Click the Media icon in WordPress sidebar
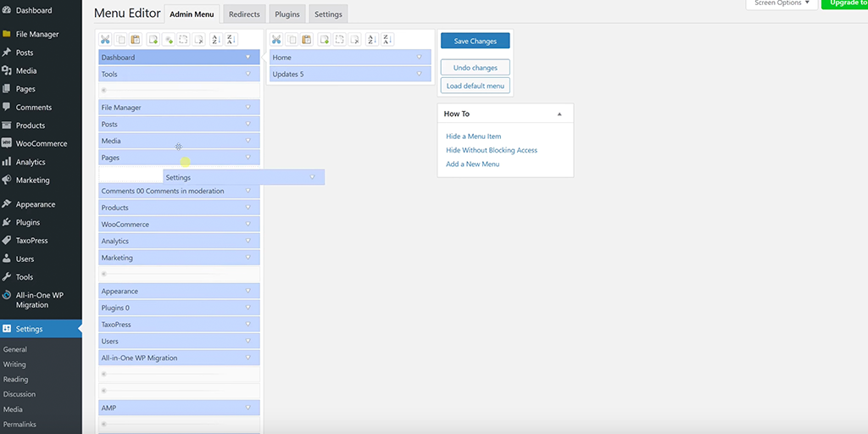 point(7,70)
